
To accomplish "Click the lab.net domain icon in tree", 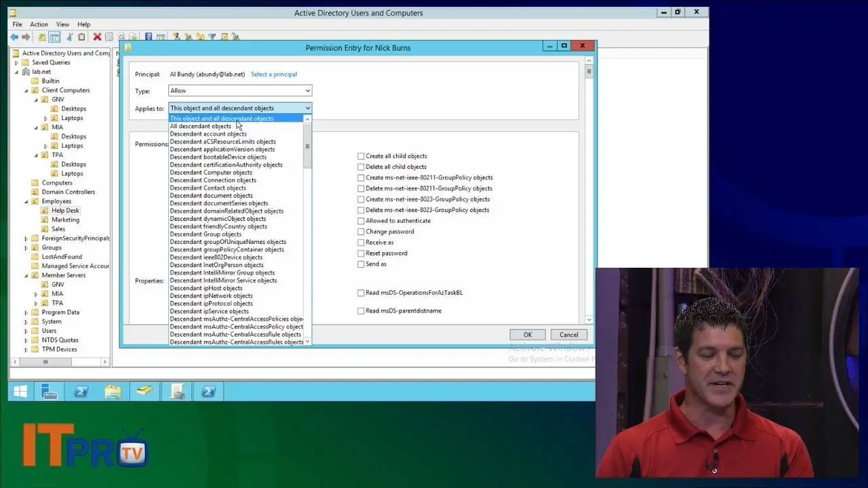I will coord(26,71).
